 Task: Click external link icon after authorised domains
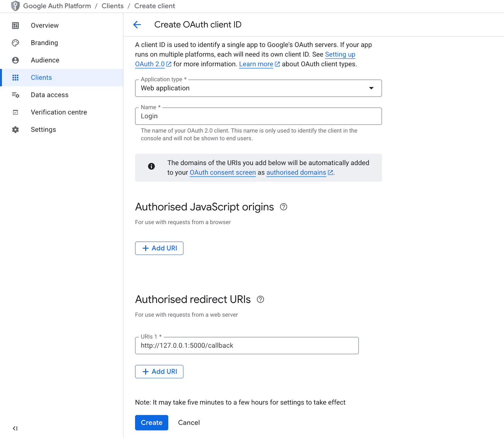coord(330,173)
